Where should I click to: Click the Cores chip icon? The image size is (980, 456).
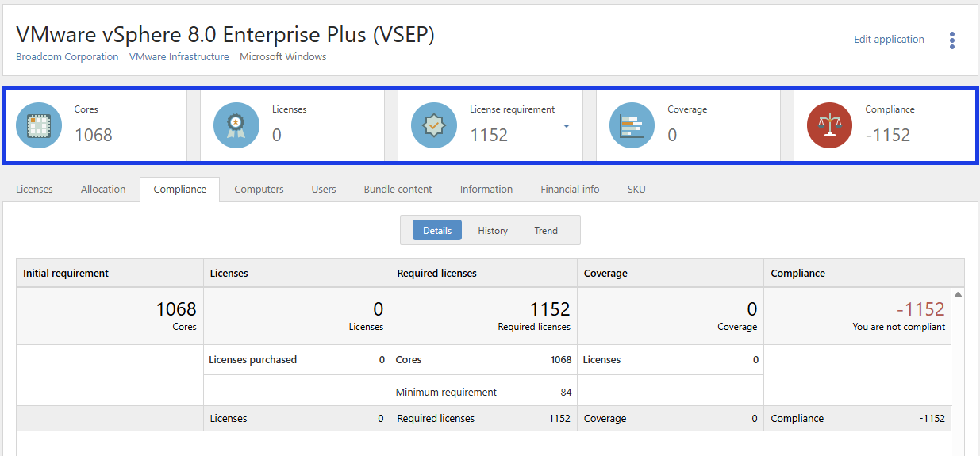coord(39,125)
